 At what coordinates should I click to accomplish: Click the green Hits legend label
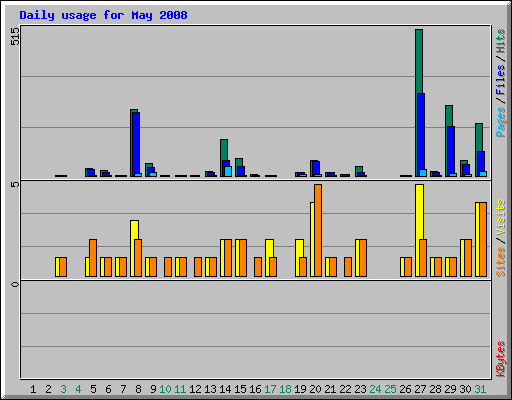(501, 41)
